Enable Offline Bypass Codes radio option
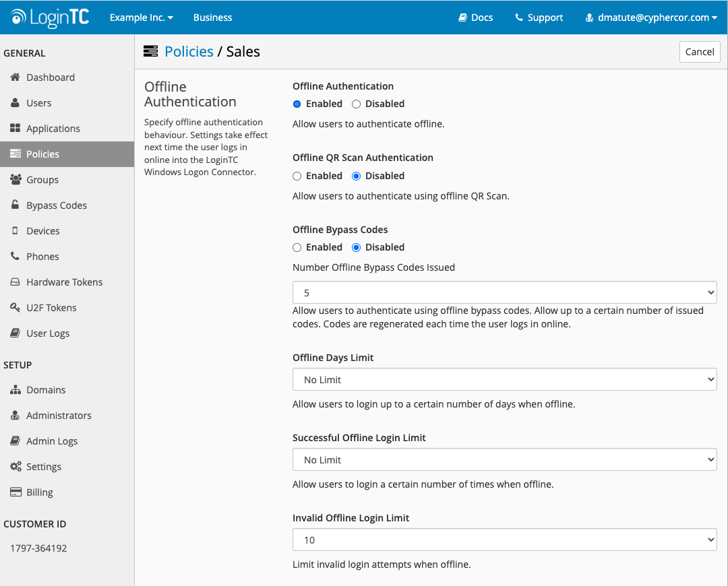Viewport: 728px width, 586px height. [x=297, y=247]
